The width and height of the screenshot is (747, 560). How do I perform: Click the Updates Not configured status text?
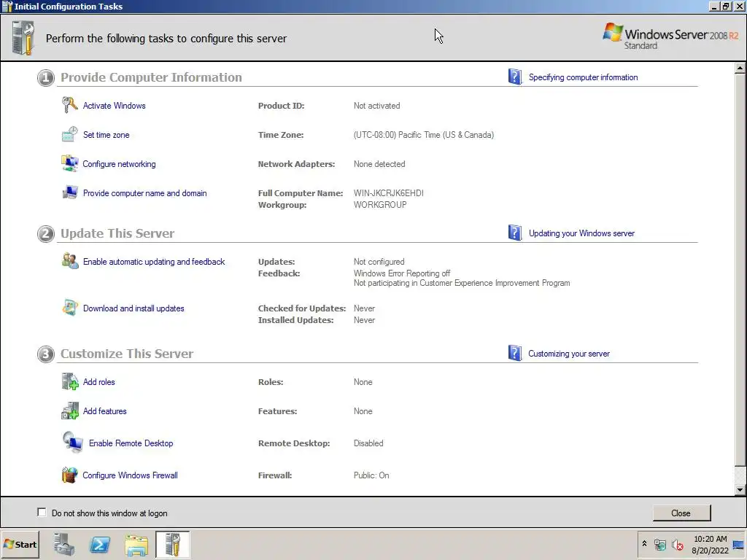[379, 262]
